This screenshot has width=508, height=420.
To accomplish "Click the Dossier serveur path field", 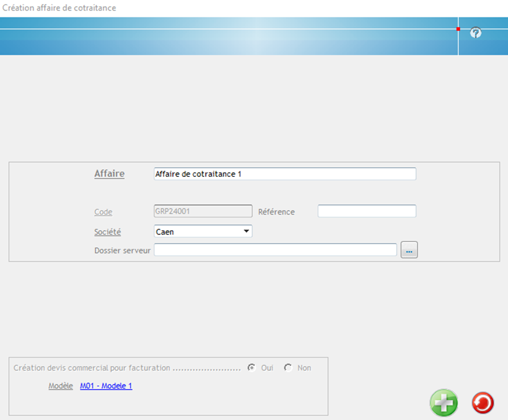I will point(275,250).
